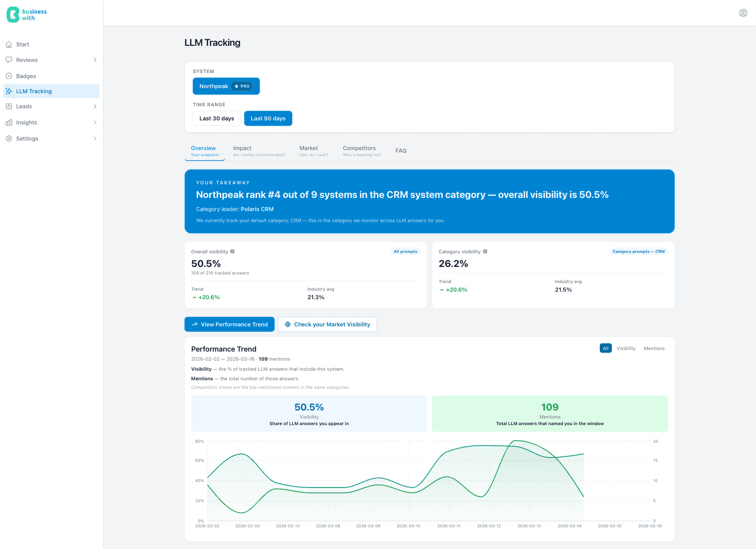
Task: Click the Leads inbox icon
Action: point(9,106)
